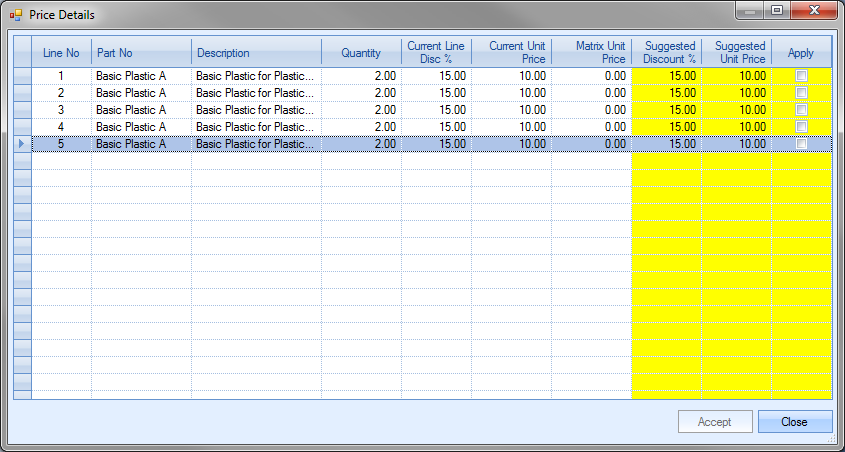
Task: Select the row header of line 1
Action: tap(22, 76)
